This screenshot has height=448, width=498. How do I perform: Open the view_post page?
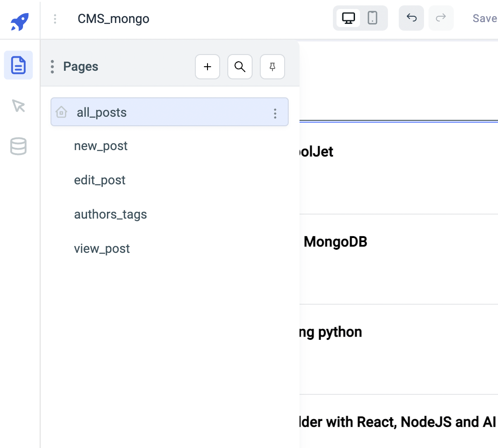tap(102, 249)
